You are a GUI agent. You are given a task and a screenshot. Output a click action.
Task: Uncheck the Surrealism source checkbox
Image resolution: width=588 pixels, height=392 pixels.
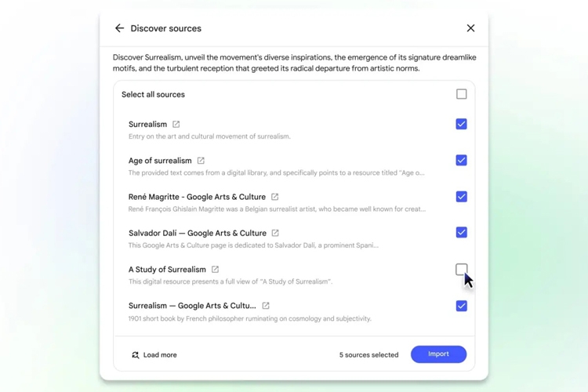point(461,124)
